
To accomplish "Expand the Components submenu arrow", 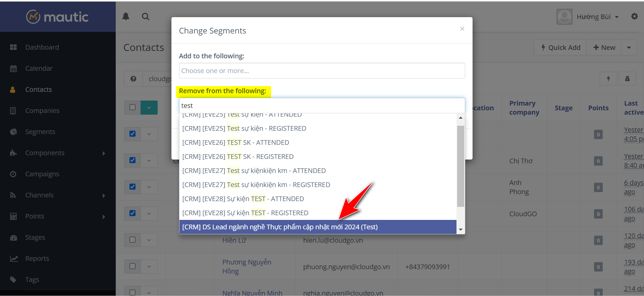I will (104, 153).
